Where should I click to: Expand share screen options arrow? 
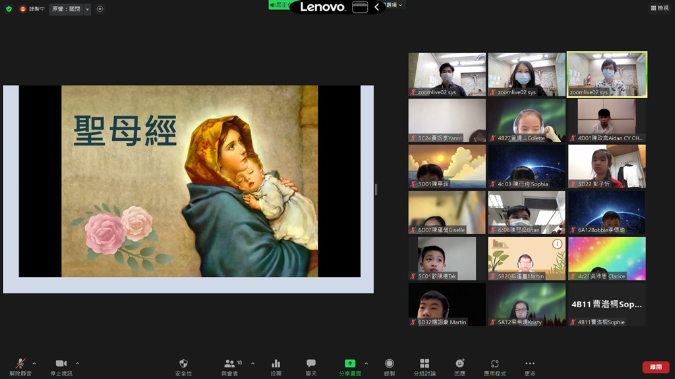[x=366, y=363]
